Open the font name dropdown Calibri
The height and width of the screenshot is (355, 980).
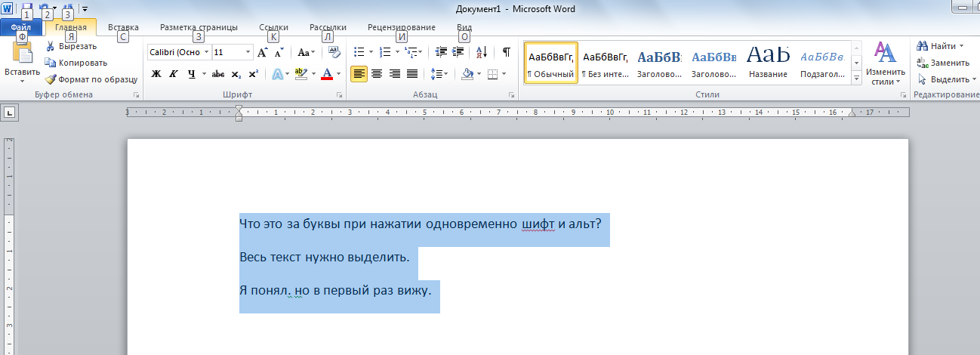click(x=206, y=53)
